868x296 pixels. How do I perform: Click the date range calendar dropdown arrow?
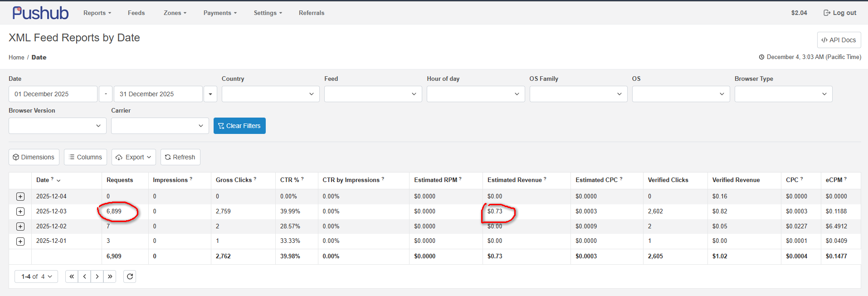tap(210, 94)
